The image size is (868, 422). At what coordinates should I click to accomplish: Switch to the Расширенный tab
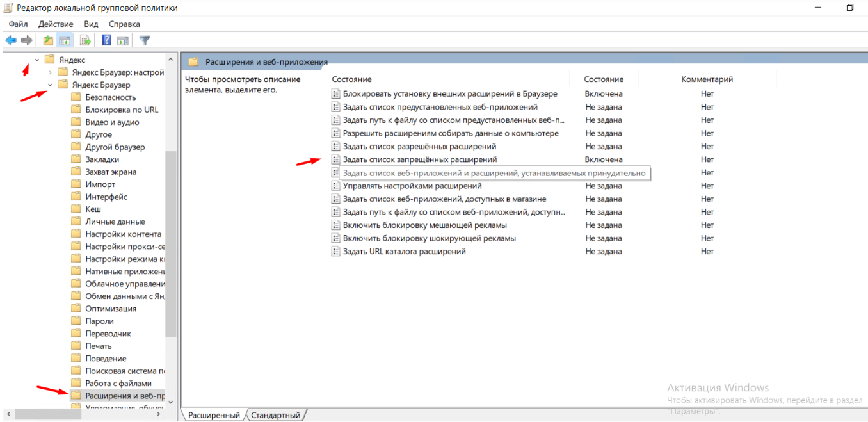pyautogui.click(x=214, y=416)
